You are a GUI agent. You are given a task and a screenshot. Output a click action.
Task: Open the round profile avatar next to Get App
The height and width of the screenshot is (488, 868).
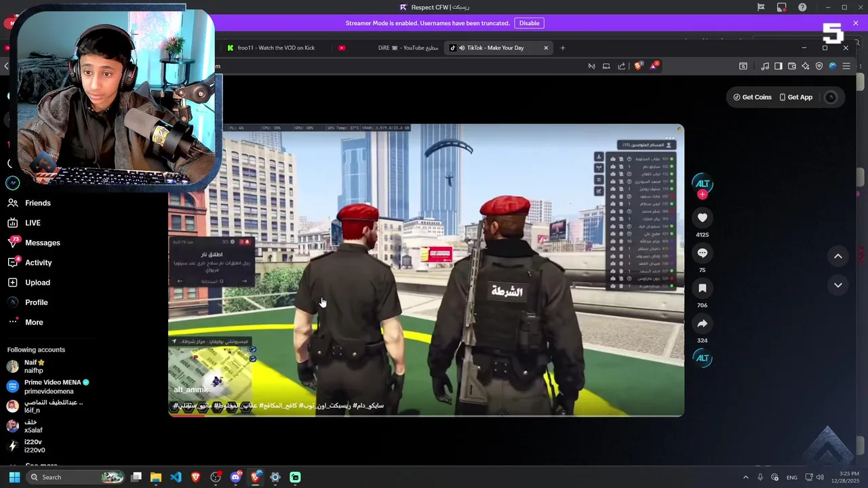[x=831, y=97]
